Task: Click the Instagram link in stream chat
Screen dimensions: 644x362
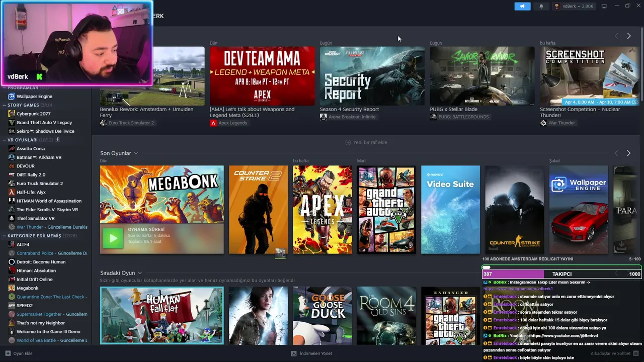Action: [518, 289]
